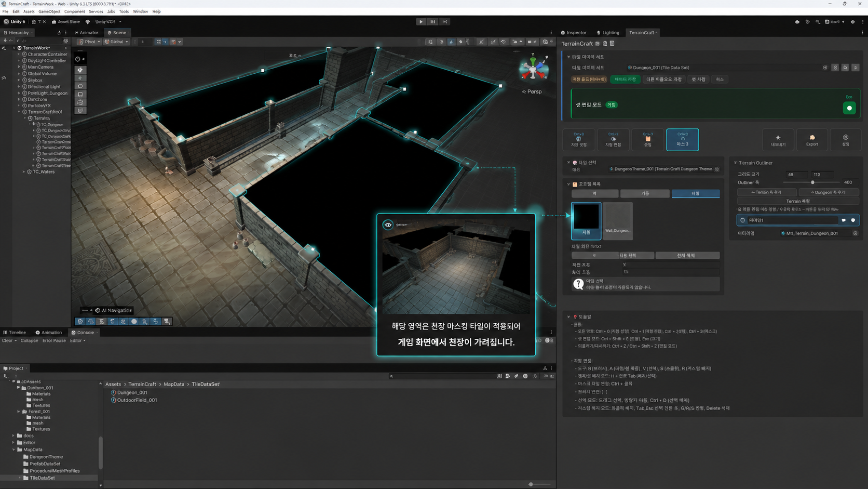
Task: Click object picker for Dungeon_001 field
Action: 825,68
